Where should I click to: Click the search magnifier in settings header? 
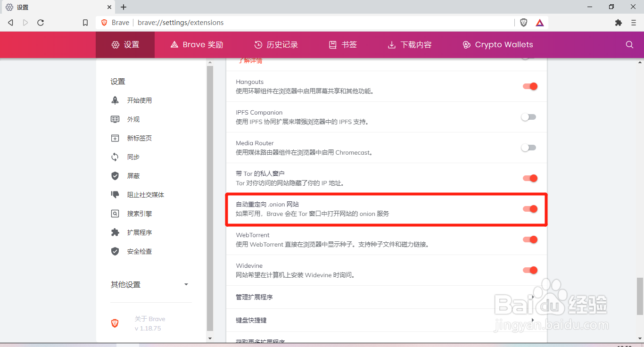629,45
